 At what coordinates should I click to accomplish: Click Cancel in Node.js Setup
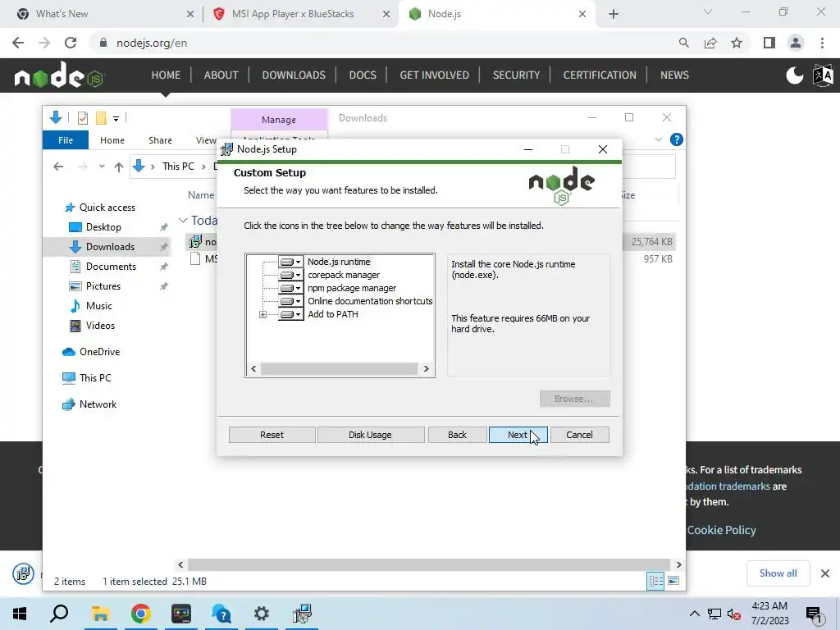[x=579, y=435]
